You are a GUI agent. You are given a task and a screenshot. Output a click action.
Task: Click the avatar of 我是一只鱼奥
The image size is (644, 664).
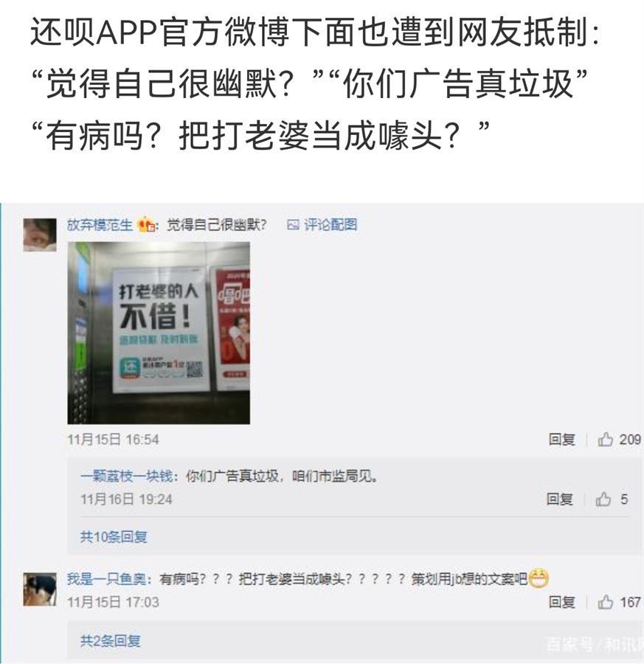click(x=40, y=589)
